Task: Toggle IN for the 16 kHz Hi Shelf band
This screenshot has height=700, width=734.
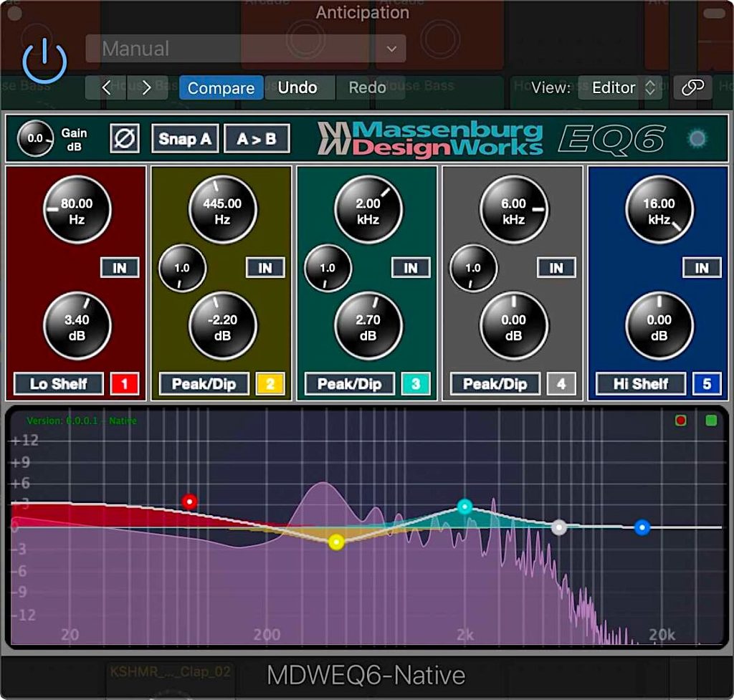Action: click(702, 268)
